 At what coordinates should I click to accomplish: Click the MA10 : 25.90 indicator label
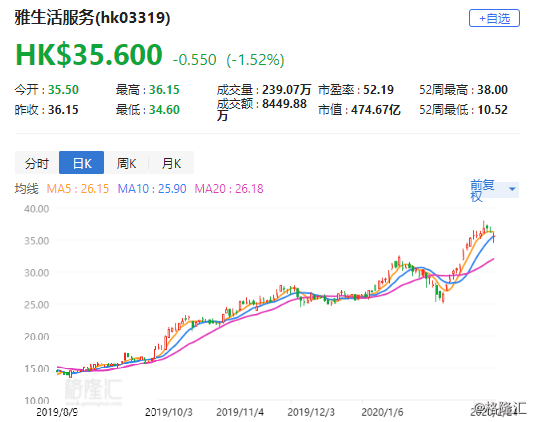click(x=152, y=188)
